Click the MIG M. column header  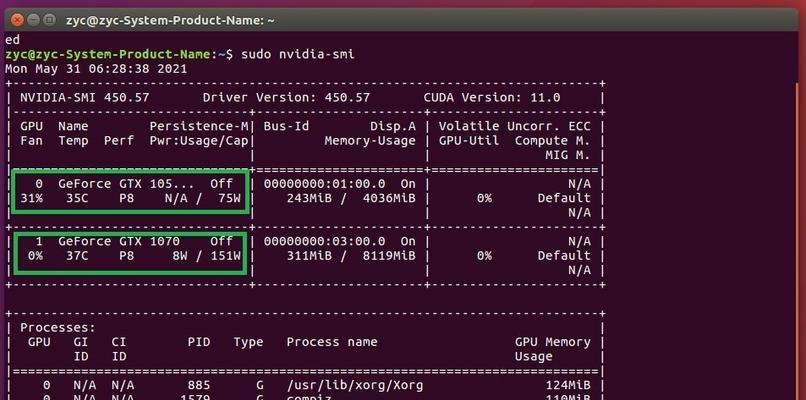(x=568, y=155)
